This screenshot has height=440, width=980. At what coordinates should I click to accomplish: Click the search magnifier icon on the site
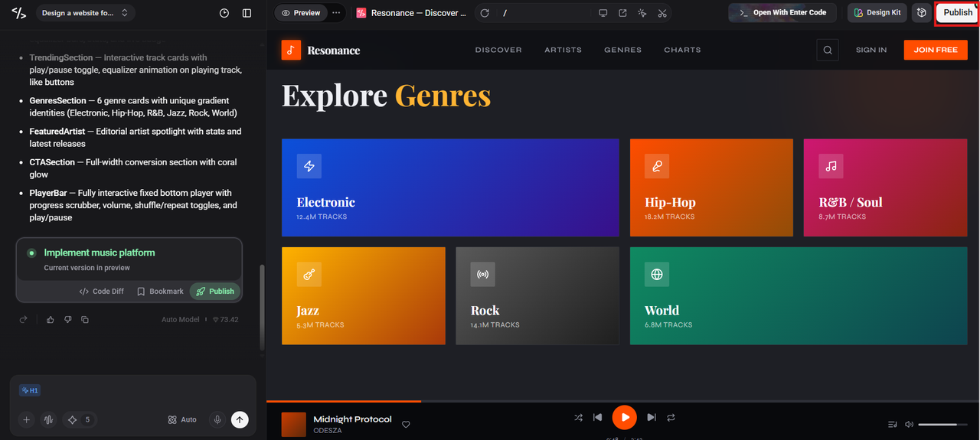click(828, 50)
